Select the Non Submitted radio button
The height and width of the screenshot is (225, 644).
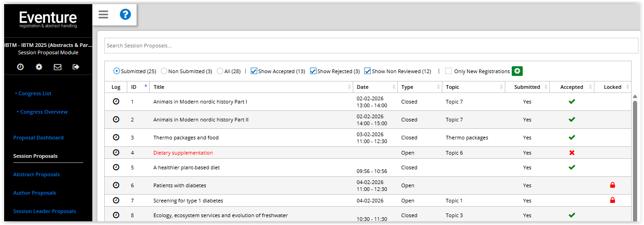[164, 71]
